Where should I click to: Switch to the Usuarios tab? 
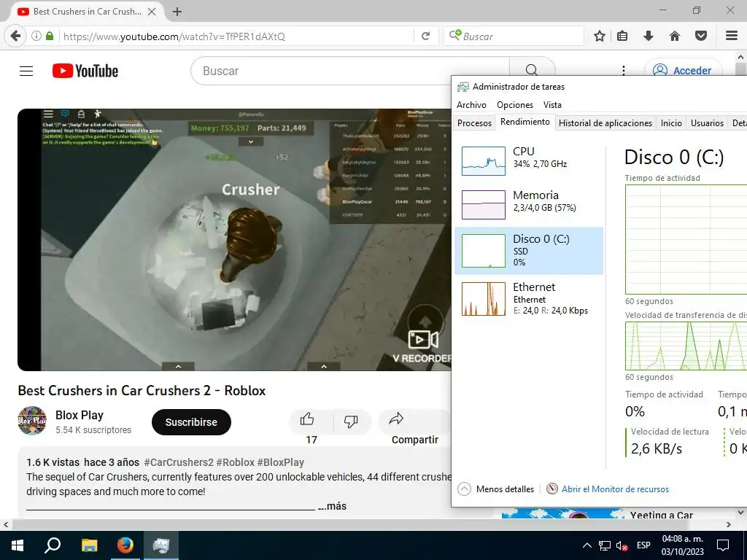coord(707,122)
